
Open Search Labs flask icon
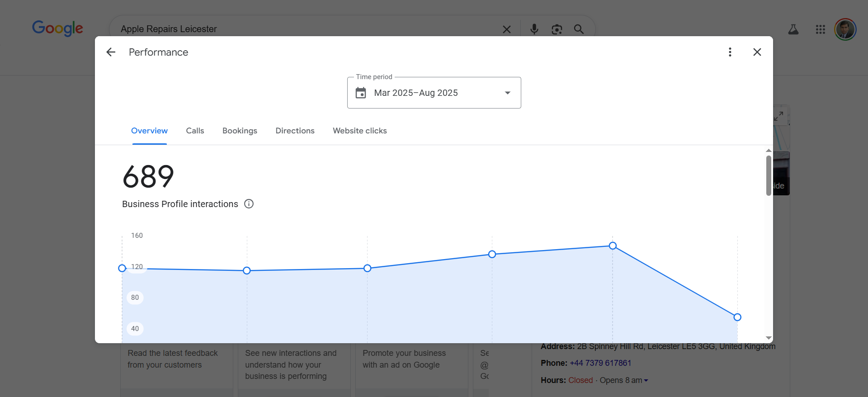(x=793, y=29)
